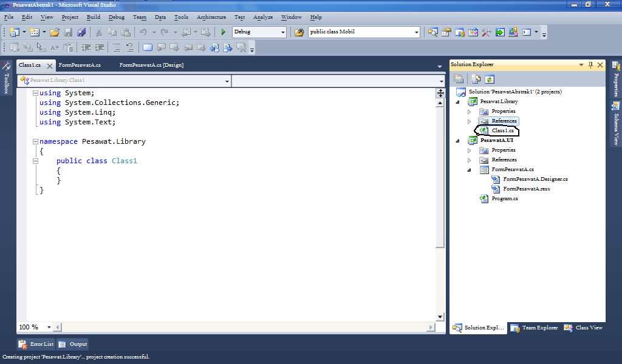The height and width of the screenshot is (364, 622).
Task: Switch to the FormPesawatA.cs tab
Action: (x=80, y=65)
